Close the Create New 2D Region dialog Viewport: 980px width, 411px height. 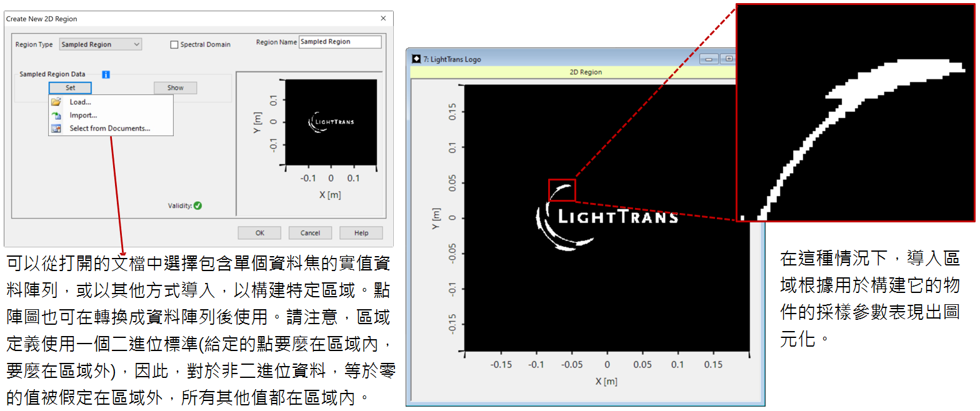point(383,19)
